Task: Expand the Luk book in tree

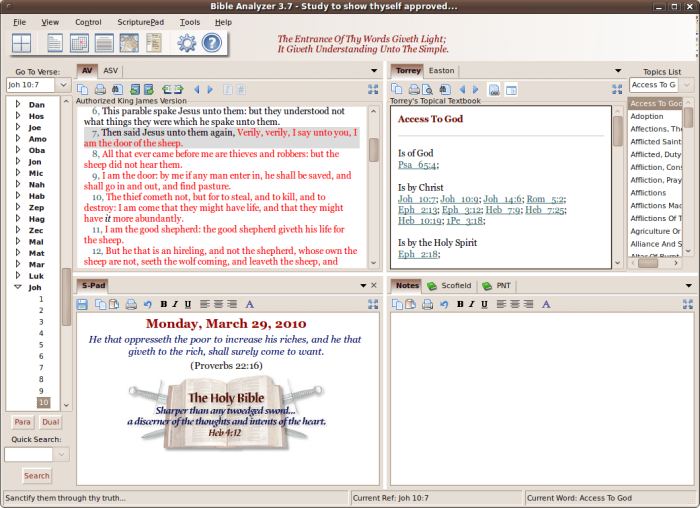Action: pyautogui.click(x=18, y=275)
